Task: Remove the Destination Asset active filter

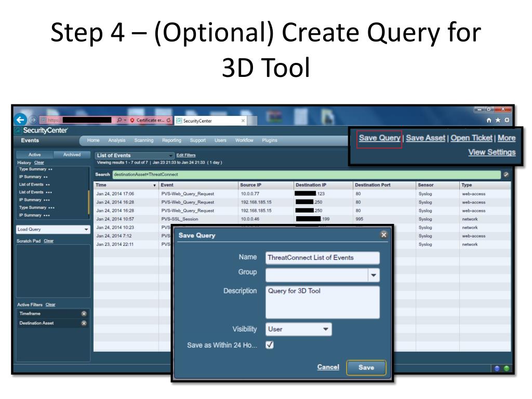Action: pyautogui.click(x=84, y=323)
